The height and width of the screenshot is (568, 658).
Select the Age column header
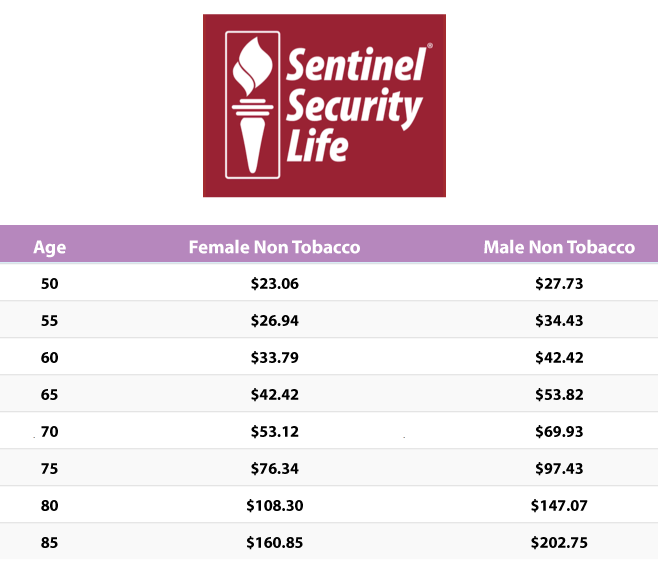(x=50, y=247)
